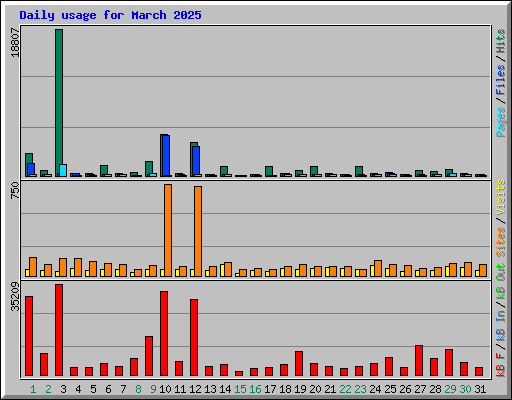
Task: Click day label 2 on the x-axis
Action: point(48,389)
